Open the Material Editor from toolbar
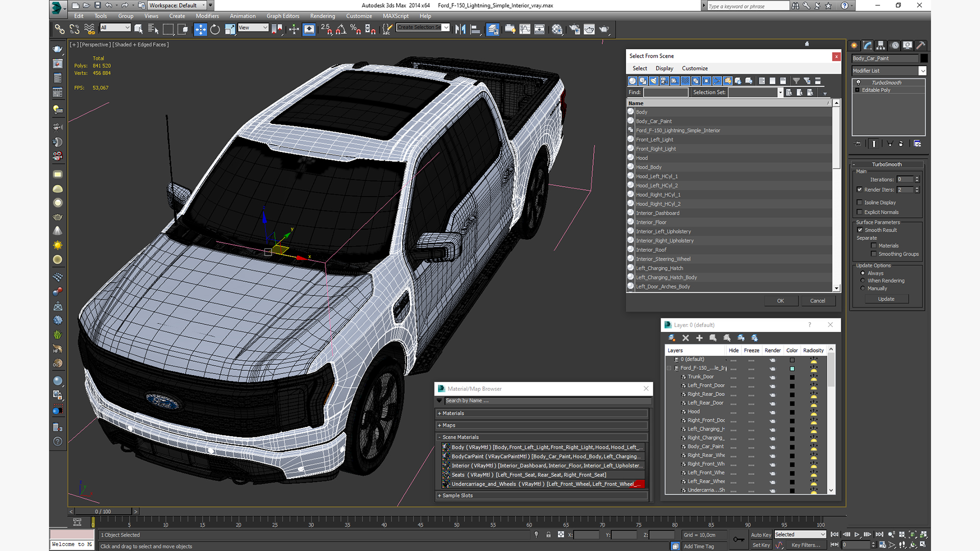This screenshot has width=980, height=551. [557, 29]
